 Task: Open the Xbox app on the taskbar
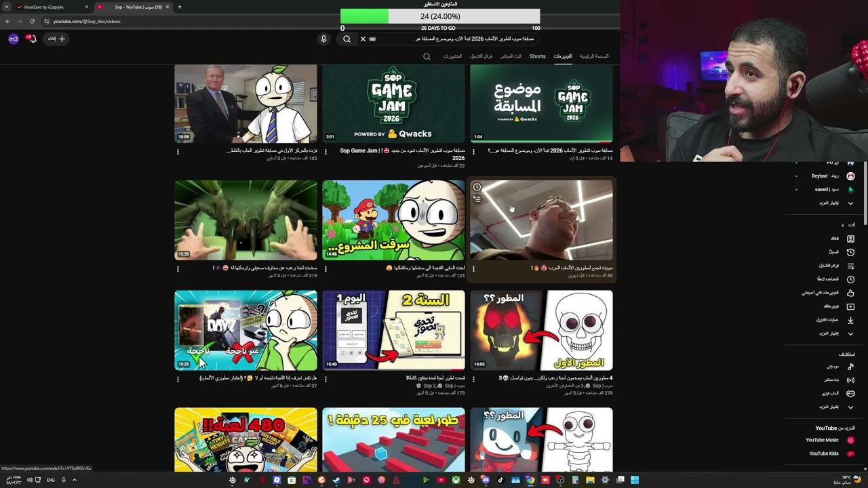(456, 480)
